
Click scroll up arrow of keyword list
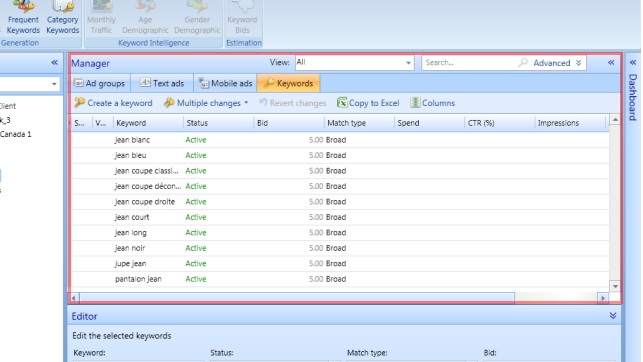click(615, 120)
